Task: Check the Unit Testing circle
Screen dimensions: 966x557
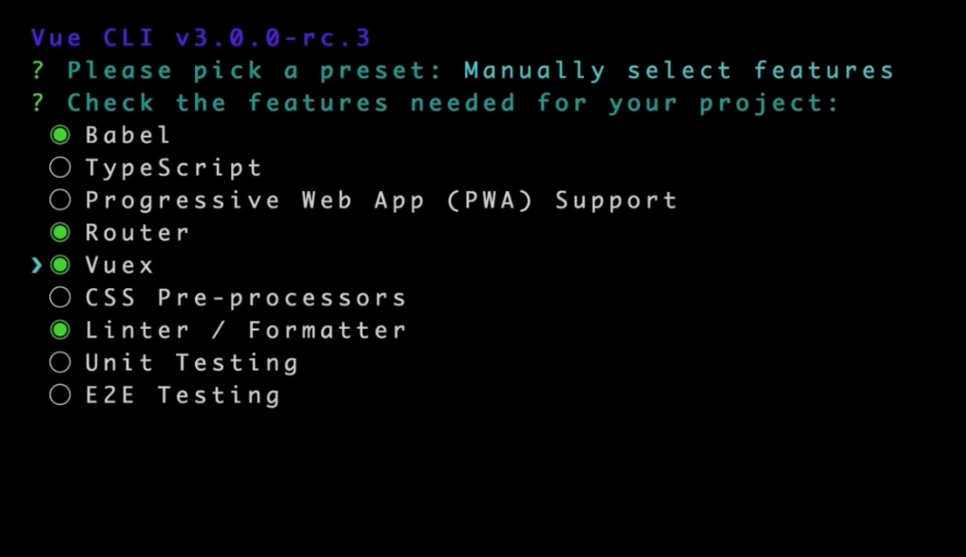Action: [60, 362]
